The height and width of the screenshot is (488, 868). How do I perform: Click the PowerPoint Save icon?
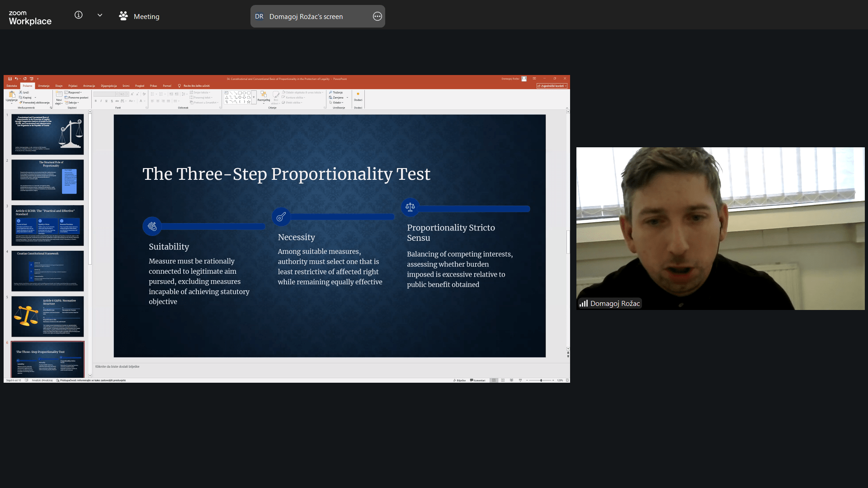[10, 79]
